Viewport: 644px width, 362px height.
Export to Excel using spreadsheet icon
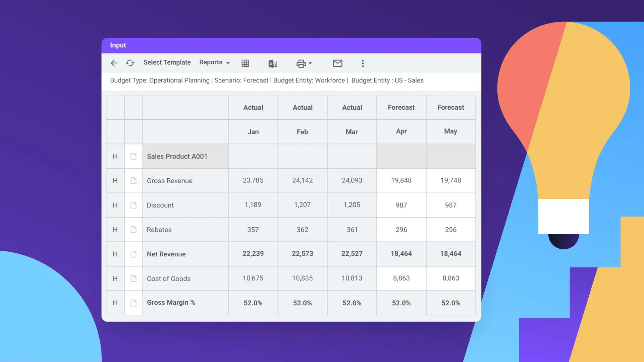pyautogui.click(x=273, y=63)
